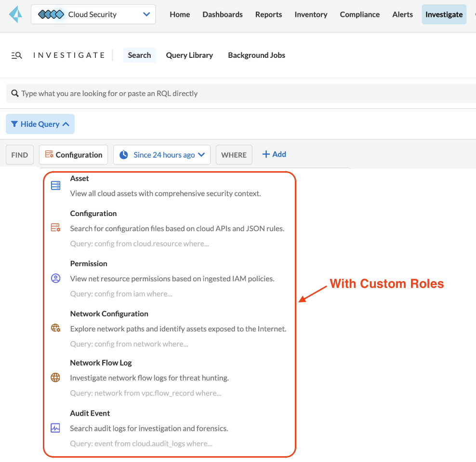This screenshot has height=462, width=476.
Task: Choose the Permission user icon
Action: pos(56,278)
